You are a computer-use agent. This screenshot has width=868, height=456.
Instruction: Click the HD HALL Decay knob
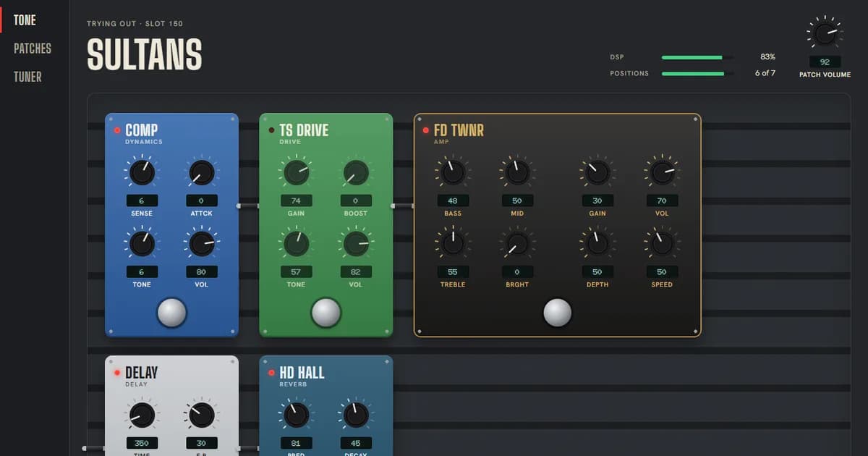coord(356,415)
